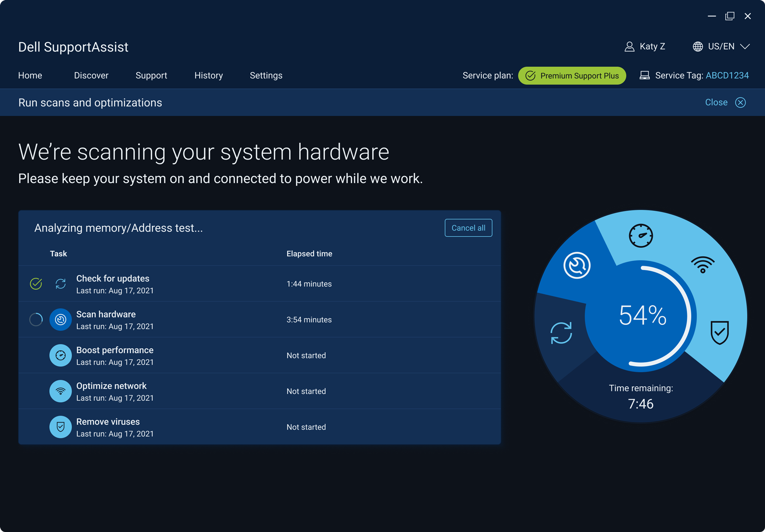
Task: Click the Boost performance gauge icon in list
Action: pos(60,356)
